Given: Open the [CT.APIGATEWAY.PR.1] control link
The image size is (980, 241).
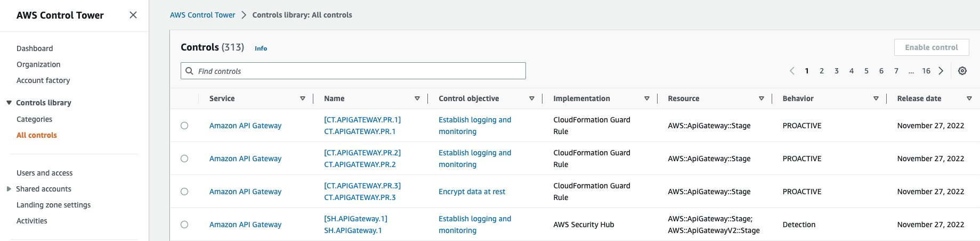Looking at the screenshot, I should coord(362,126).
